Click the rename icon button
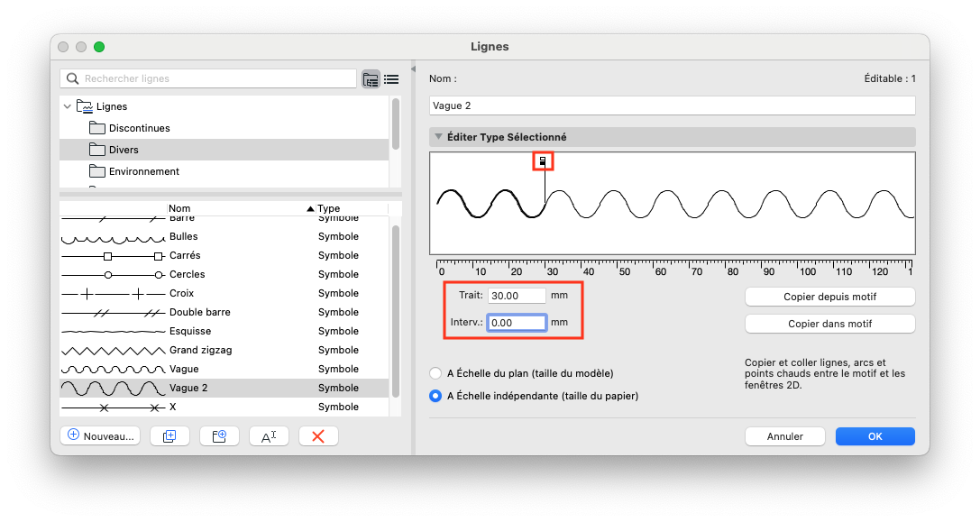The image size is (980, 522). point(269,436)
